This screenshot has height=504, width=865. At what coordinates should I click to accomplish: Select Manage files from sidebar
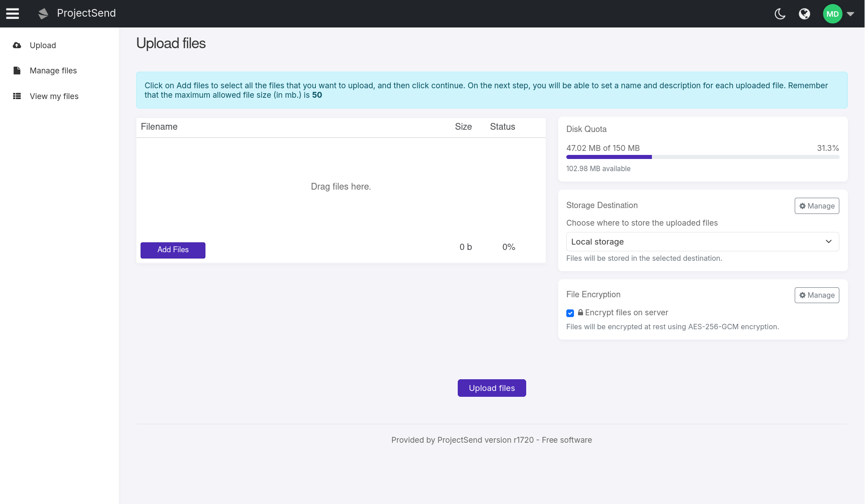pyautogui.click(x=53, y=71)
